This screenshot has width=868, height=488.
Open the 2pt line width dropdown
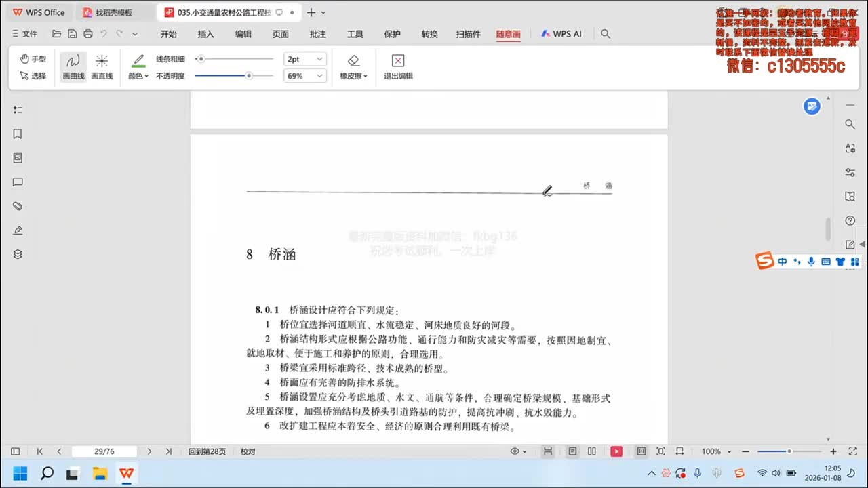[305, 59]
